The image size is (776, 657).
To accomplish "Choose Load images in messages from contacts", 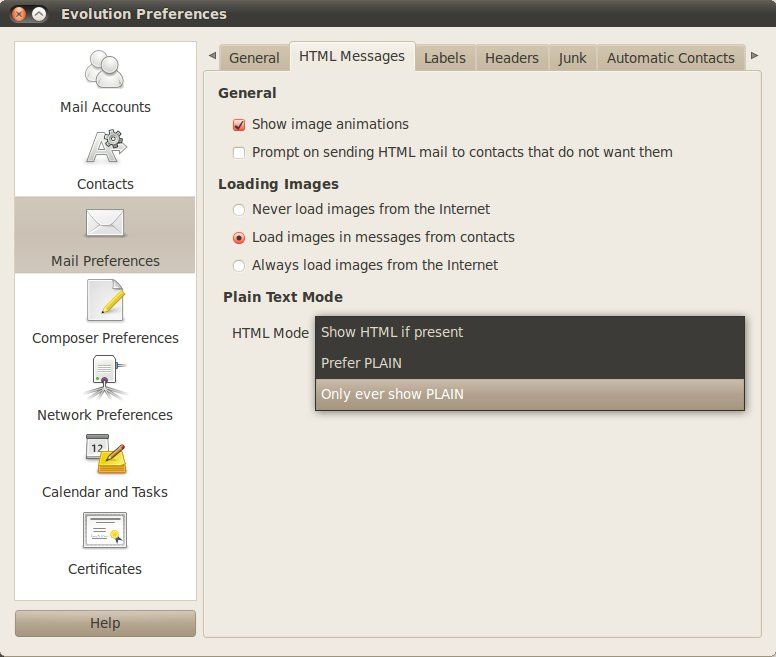I will tap(239, 238).
